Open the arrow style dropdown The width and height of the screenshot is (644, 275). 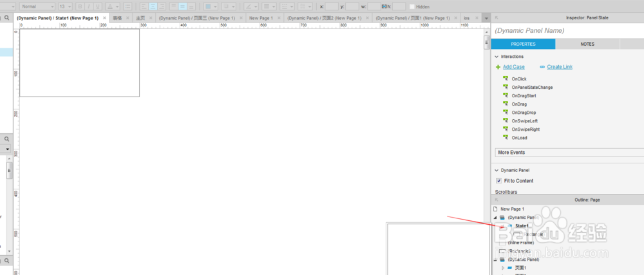(x=305, y=6)
